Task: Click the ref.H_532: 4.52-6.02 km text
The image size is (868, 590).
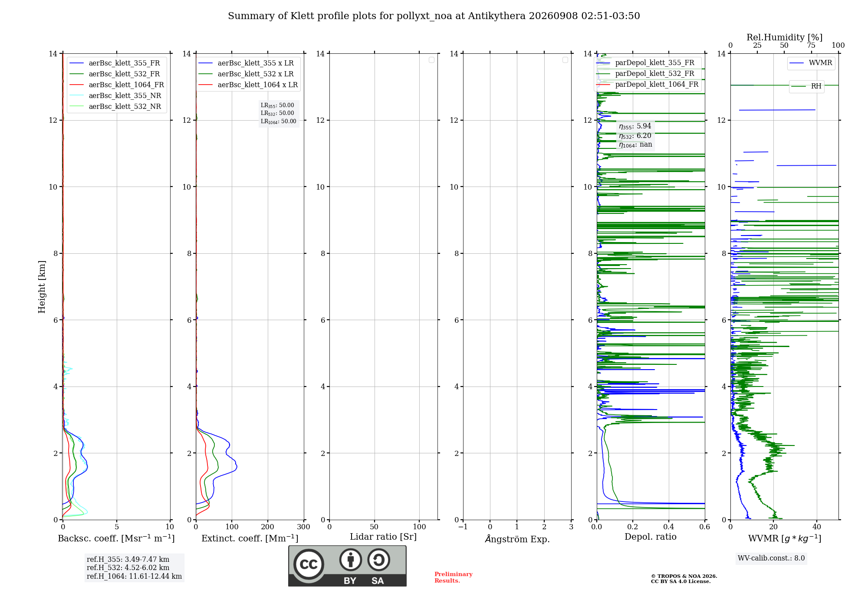Action: pos(128,568)
